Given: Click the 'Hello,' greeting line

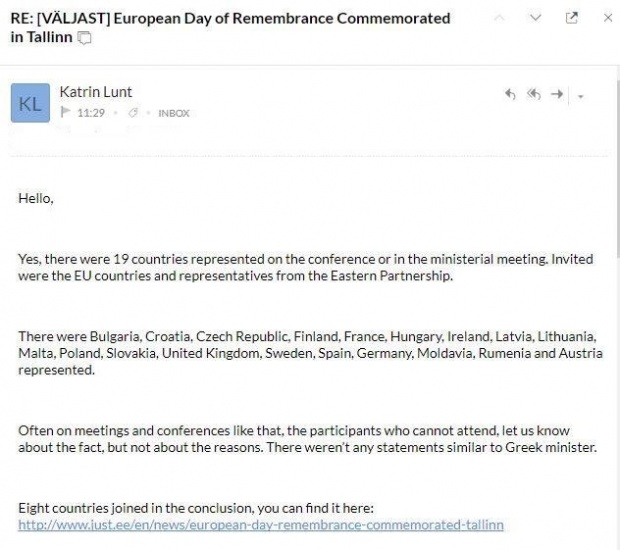Looking at the screenshot, I should (x=36, y=198).
